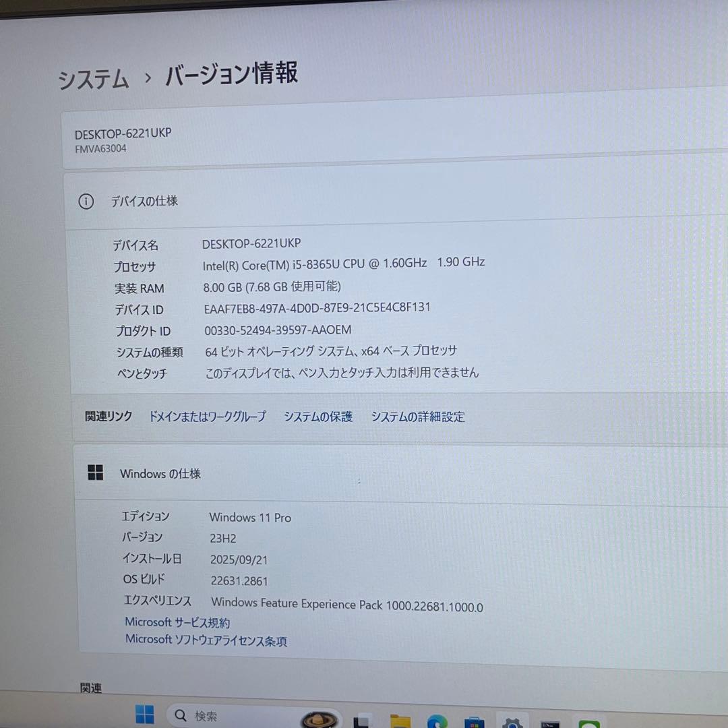
Task: Click the ドメインまたはワークグループ link
Action: click(206, 417)
